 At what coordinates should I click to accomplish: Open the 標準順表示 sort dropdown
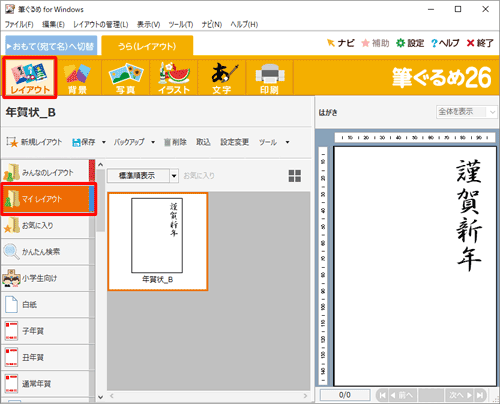coord(143,176)
